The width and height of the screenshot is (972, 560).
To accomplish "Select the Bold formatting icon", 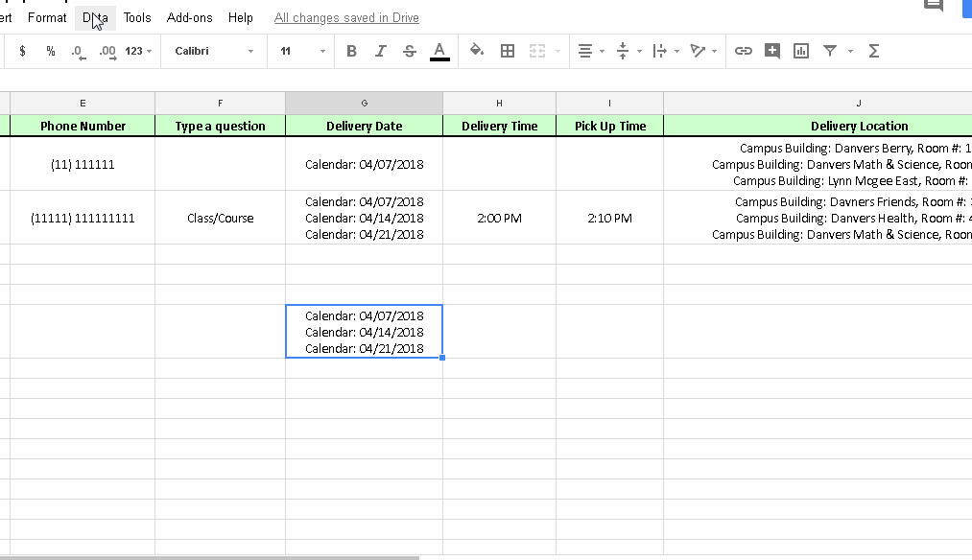I will point(351,51).
